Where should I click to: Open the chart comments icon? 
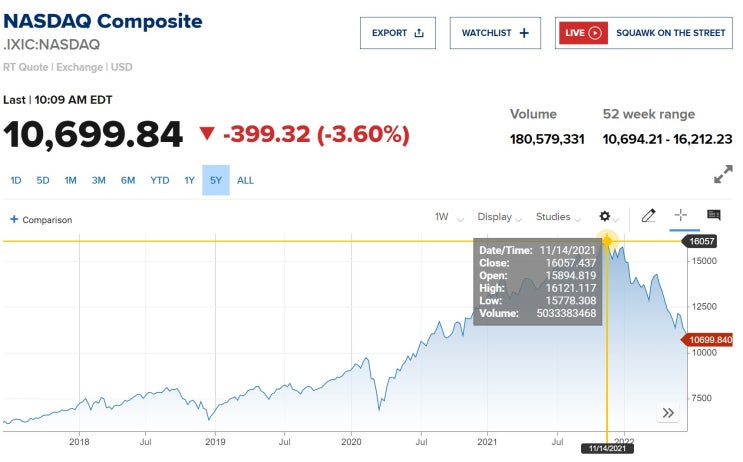tap(713, 216)
